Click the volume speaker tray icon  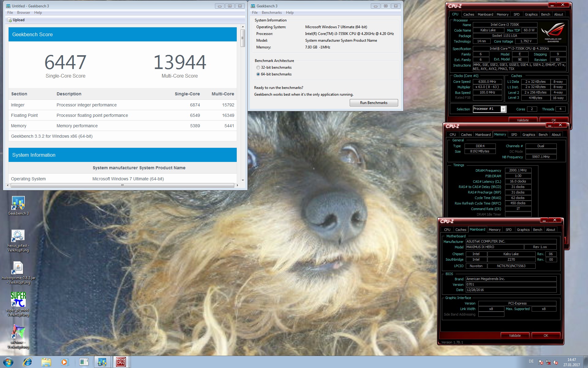[x=556, y=362]
